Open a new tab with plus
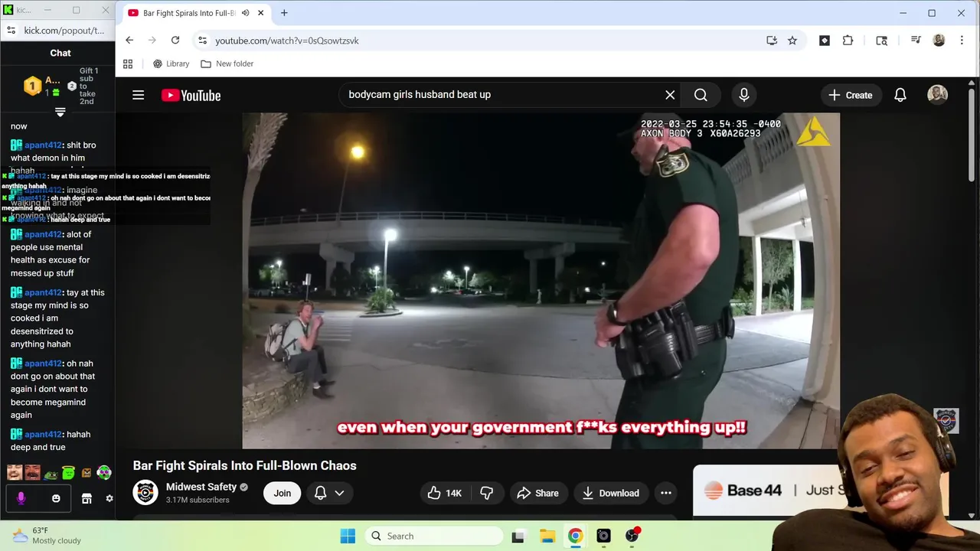980x551 pixels. point(284,13)
